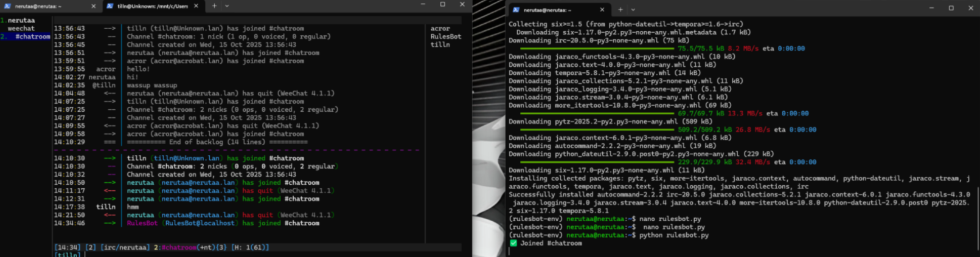Open a new tab in right terminal
This screenshot has height=257, width=980.
[x=620, y=10]
